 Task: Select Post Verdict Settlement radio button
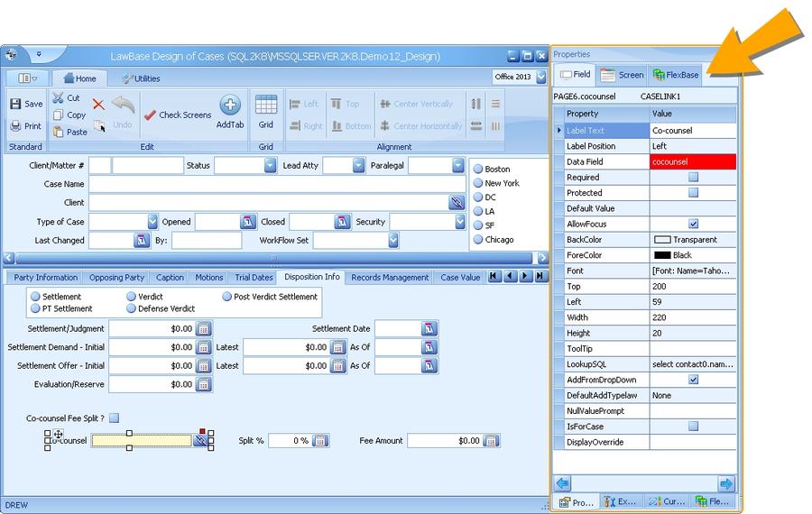(226, 296)
